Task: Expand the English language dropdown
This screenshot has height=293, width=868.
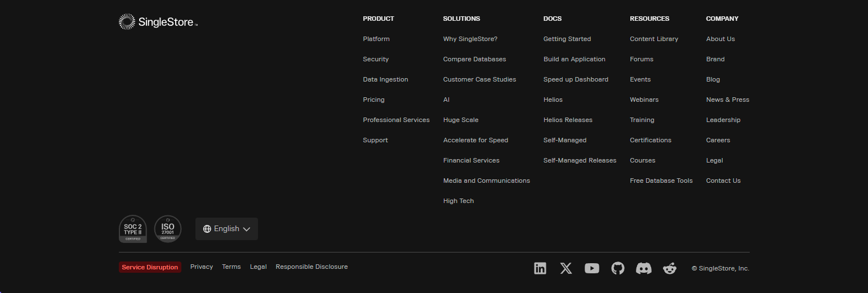Action: (x=226, y=229)
